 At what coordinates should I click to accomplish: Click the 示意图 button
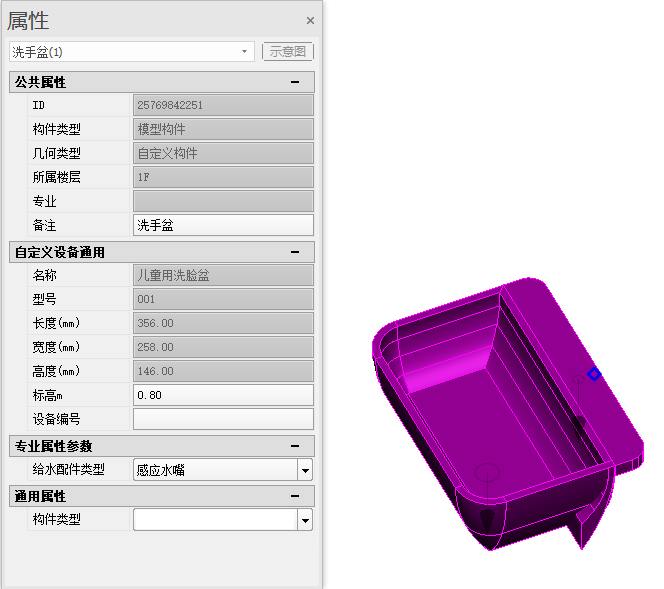point(288,52)
